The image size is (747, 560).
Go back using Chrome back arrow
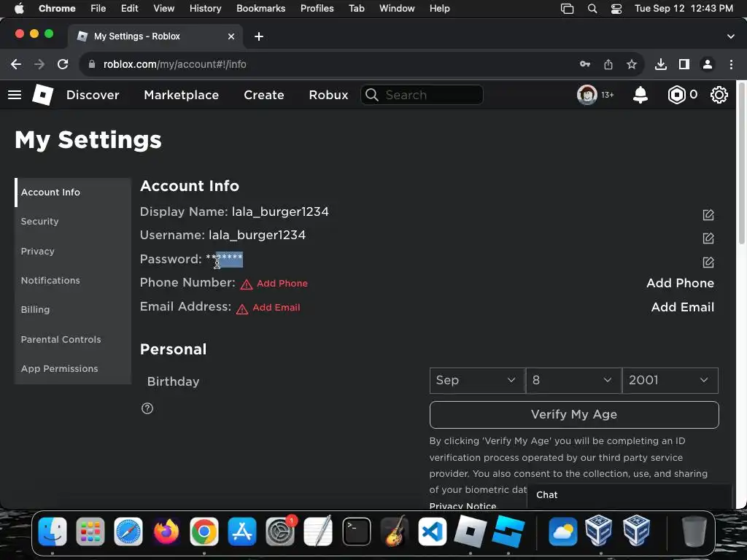(x=16, y=64)
